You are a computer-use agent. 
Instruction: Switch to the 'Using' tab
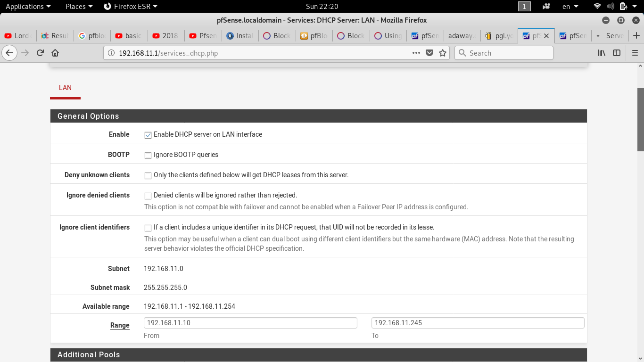pos(388,36)
